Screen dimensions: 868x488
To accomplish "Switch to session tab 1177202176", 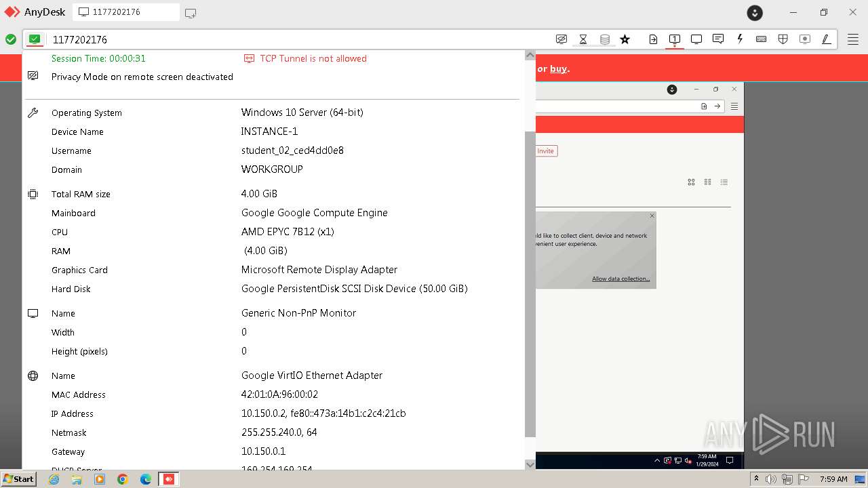I will coord(126,12).
